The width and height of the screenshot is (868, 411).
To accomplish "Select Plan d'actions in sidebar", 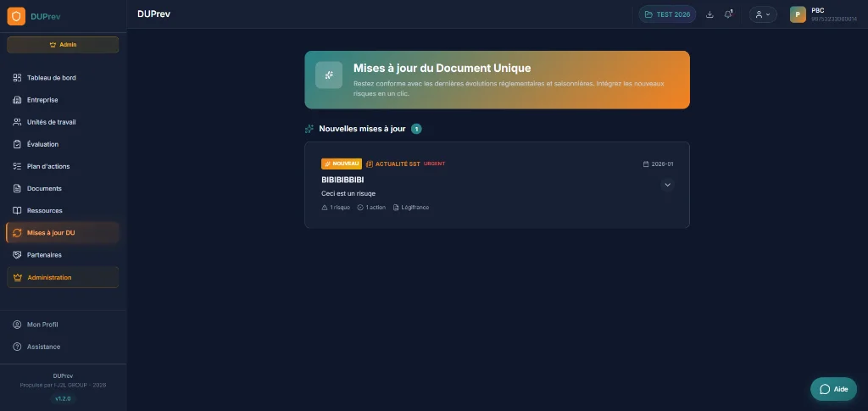I will click(x=49, y=166).
